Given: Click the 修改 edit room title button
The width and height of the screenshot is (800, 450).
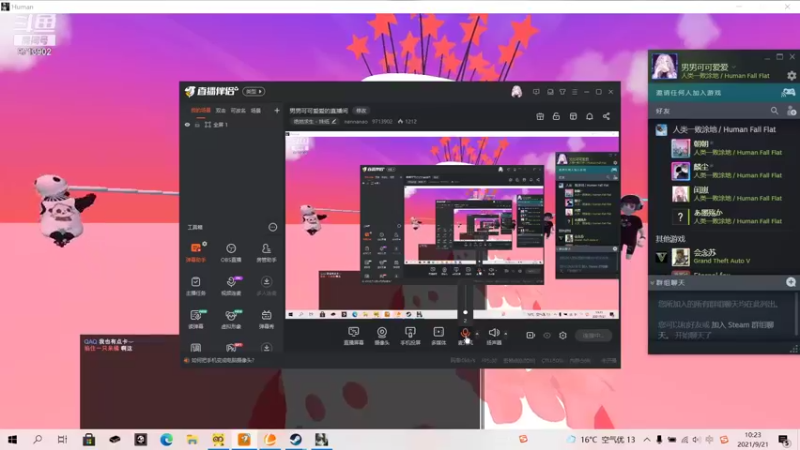Looking at the screenshot, I should pyautogui.click(x=361, y=111).
